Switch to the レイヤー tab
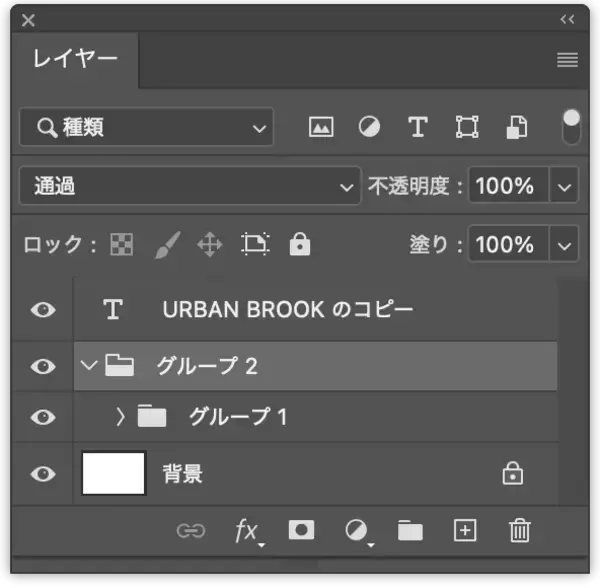Screen dimensions: 600x588 (x=75, y=60)
